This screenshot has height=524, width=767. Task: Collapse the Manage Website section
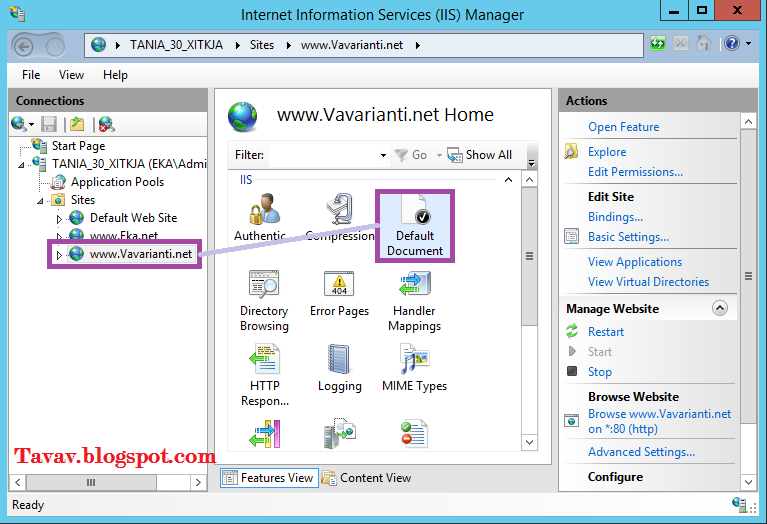(x=720, y=308)
